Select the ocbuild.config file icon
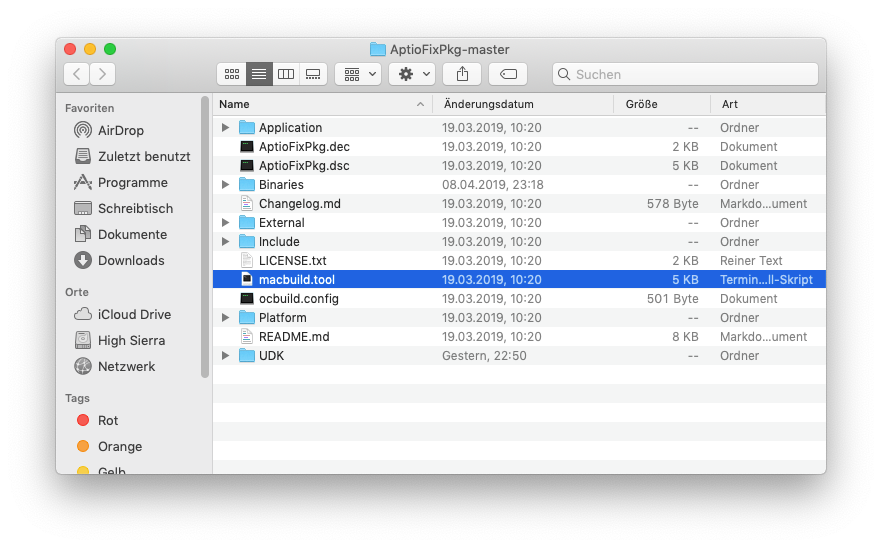Screen dimensions: 882x548 tap(246, 299)
